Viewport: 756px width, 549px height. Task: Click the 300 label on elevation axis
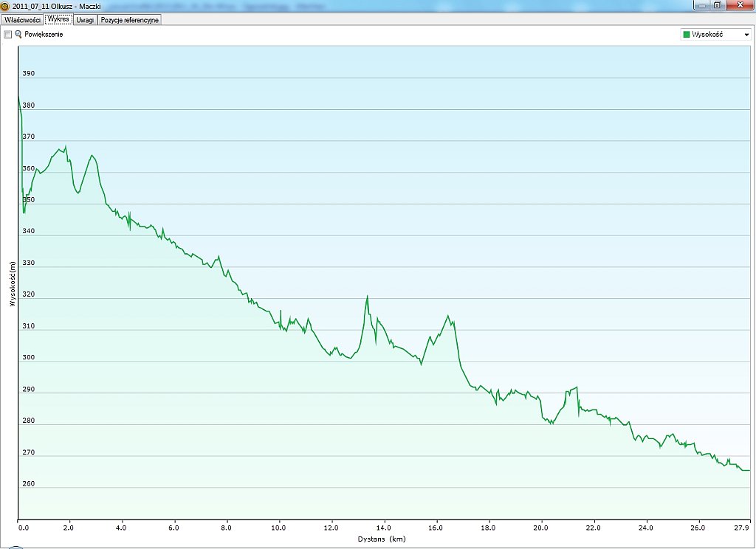pyautogui.click(x=29, y=358)
